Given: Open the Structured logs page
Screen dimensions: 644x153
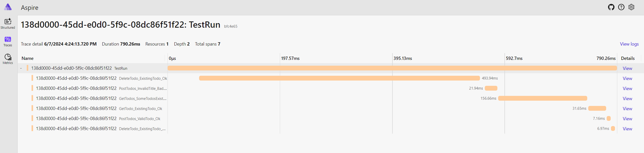Looking at the screenshot, I should (8, 24).
